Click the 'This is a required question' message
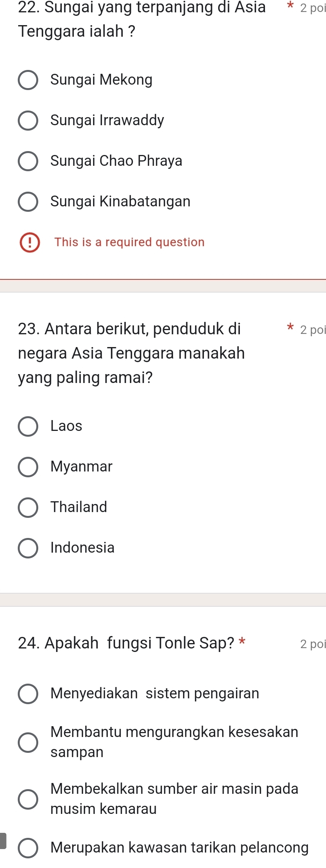Screen dimensions: 326x868 click(129, 242)
